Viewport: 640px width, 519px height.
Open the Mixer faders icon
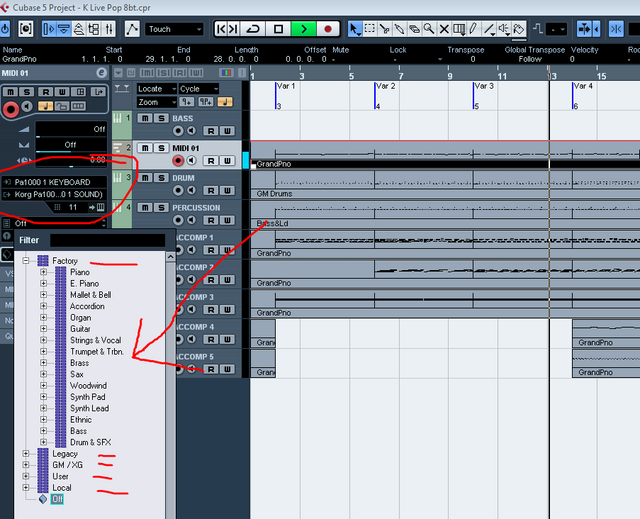pos(109,29)
